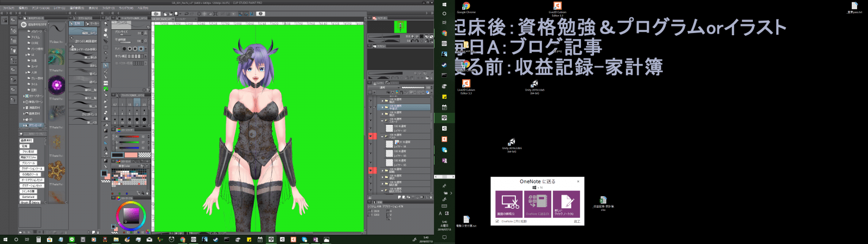Viewport: 868px width, 244px height.
Task: Select the Zoom magnifier tool
Action: coord(106,23)
